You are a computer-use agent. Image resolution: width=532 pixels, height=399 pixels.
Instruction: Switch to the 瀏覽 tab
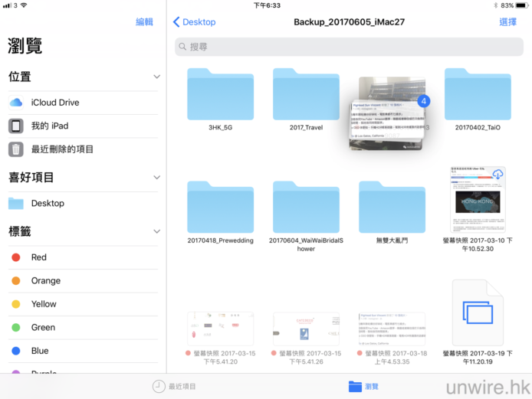click(x=363, y=387)
